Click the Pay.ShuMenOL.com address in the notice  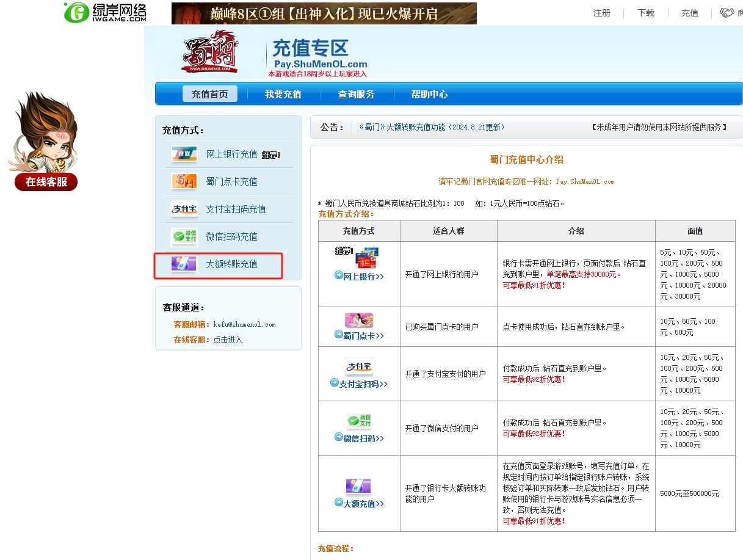click(585, 181)
